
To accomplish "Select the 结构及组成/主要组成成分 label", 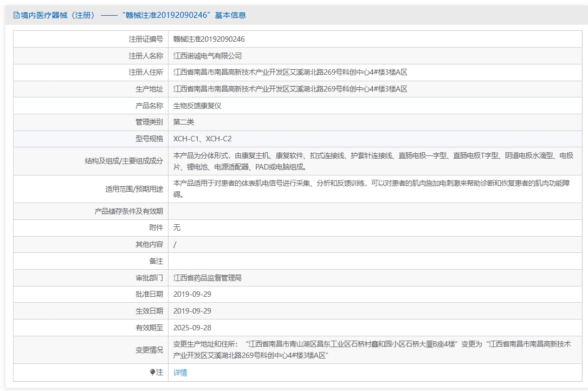I will point(124,161).
